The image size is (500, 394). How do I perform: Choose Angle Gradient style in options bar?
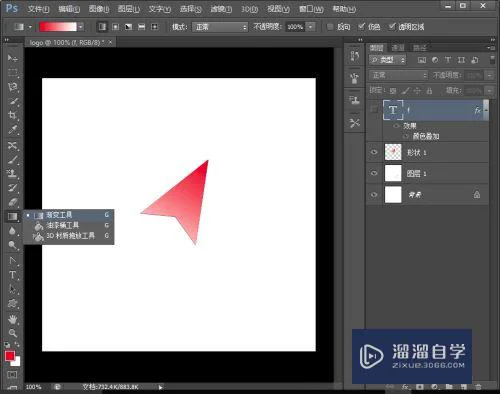point(129,27)
